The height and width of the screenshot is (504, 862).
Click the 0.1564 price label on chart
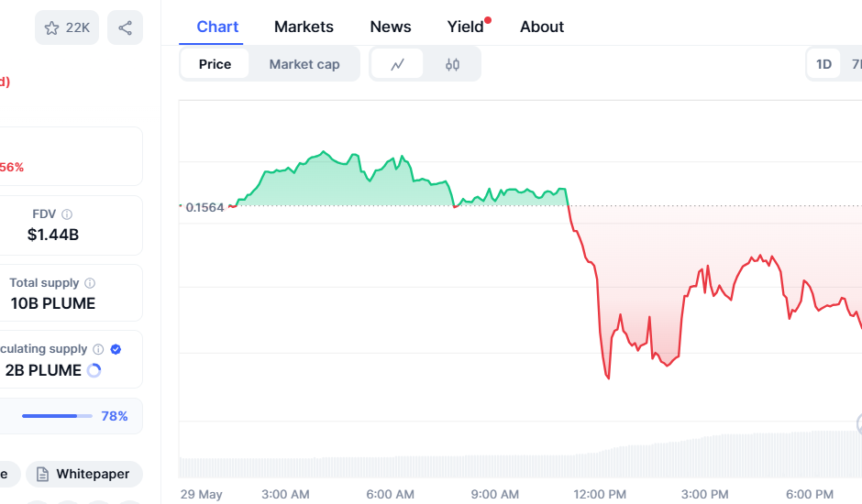[204, 207]
